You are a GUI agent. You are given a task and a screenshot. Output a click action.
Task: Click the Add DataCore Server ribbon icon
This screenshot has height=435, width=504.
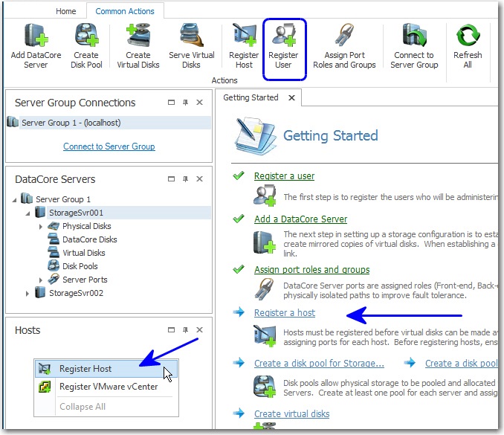36,36
